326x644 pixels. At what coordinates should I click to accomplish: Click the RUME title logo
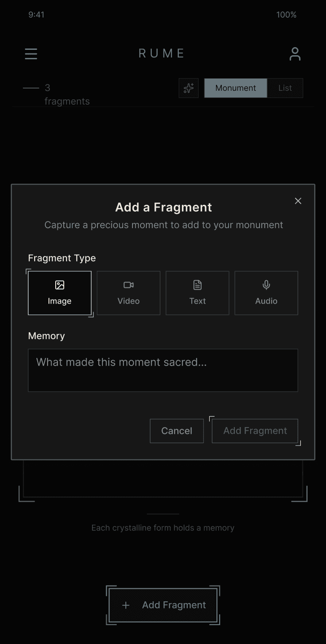coord(162,53)
